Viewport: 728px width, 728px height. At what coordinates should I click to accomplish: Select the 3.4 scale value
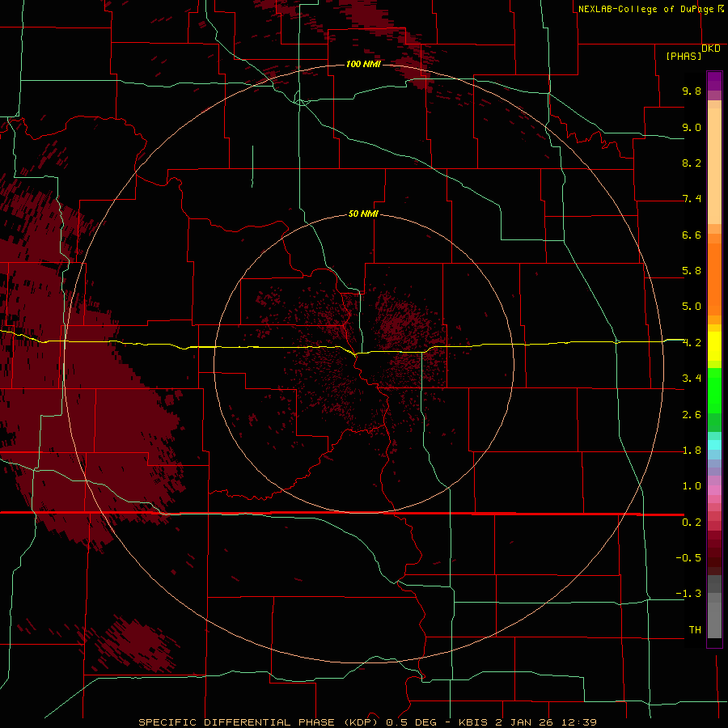pos(692,379)
